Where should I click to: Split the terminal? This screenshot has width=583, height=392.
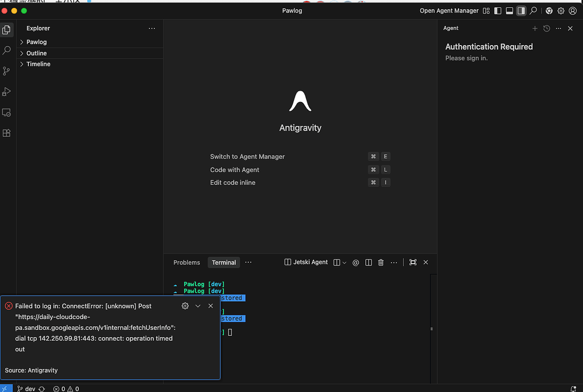click(368, 262)
